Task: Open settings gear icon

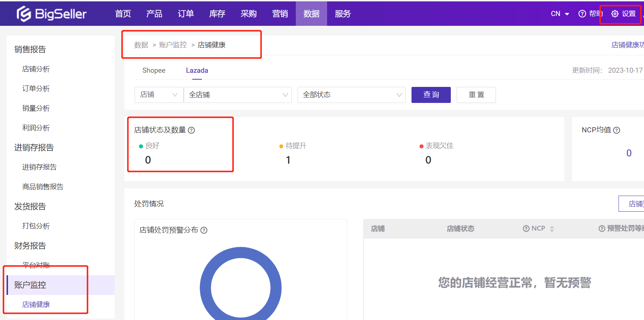Action: point(615,14)
